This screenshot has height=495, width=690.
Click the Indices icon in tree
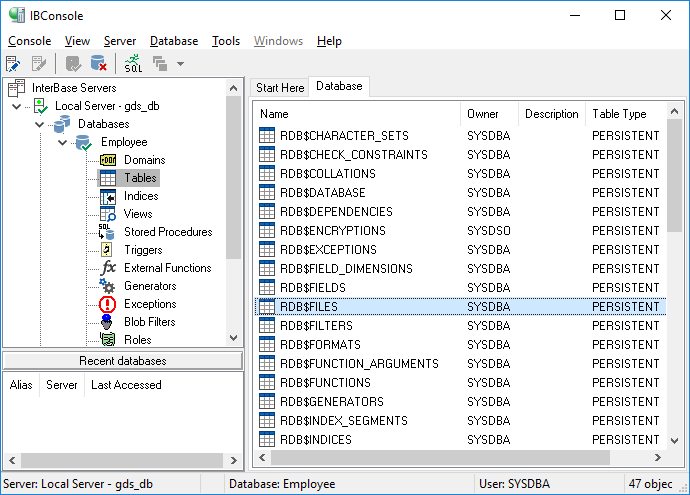108,196
